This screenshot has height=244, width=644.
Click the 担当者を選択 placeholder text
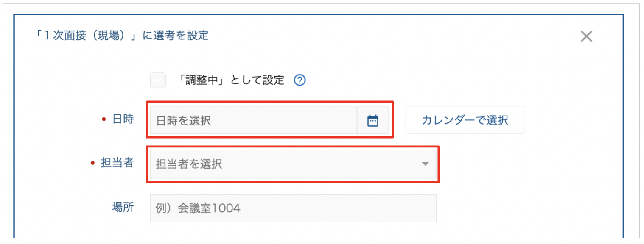(189, 164)
